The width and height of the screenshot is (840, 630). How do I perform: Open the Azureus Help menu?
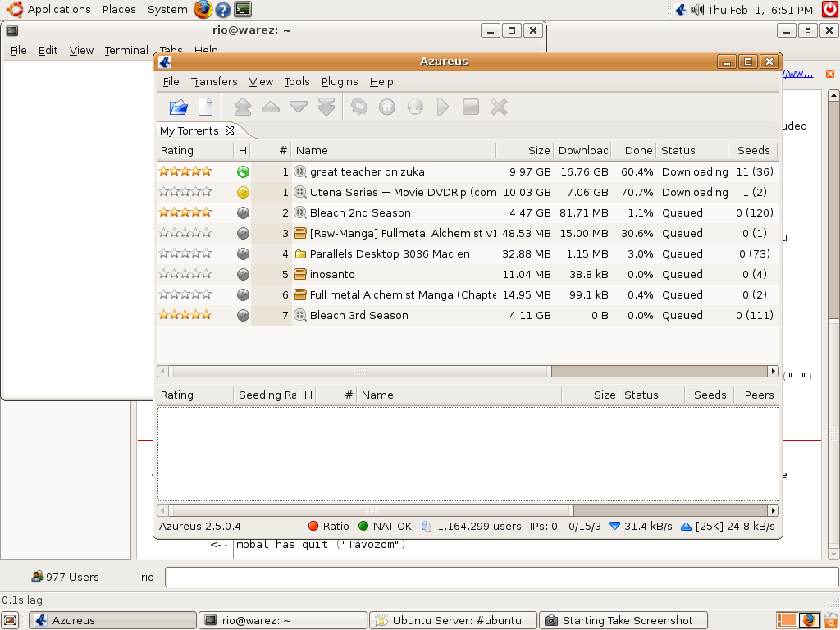pos(381,81)
